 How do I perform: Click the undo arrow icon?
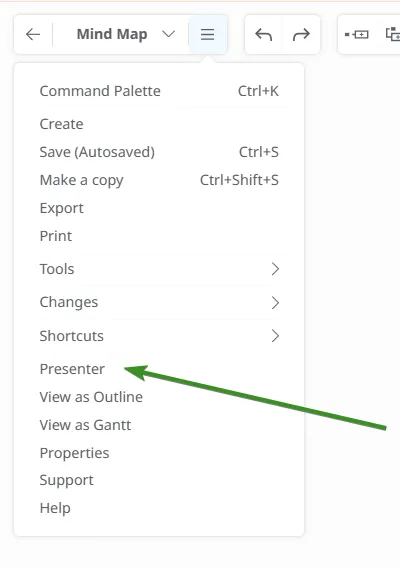point(263,35)
